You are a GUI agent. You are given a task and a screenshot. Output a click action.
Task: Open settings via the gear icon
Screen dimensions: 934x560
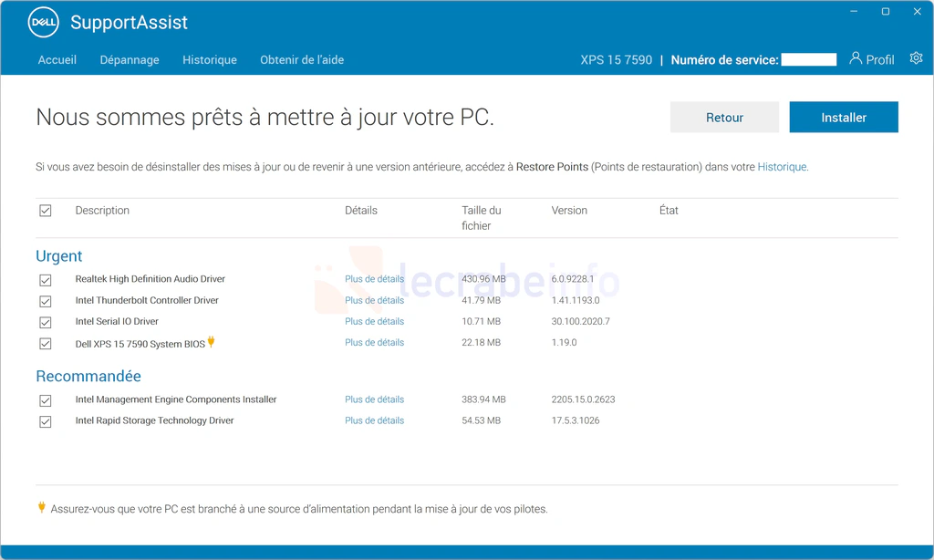point(916,58)
